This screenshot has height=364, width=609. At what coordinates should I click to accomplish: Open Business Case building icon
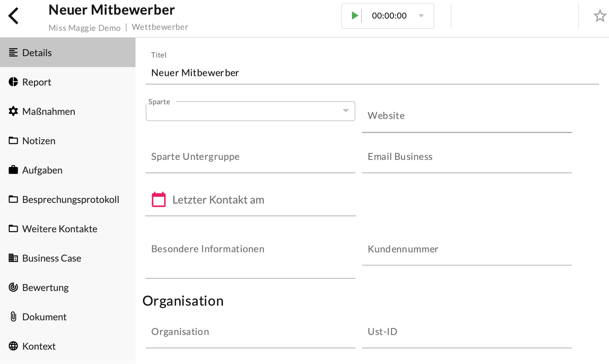click(13, 258)
